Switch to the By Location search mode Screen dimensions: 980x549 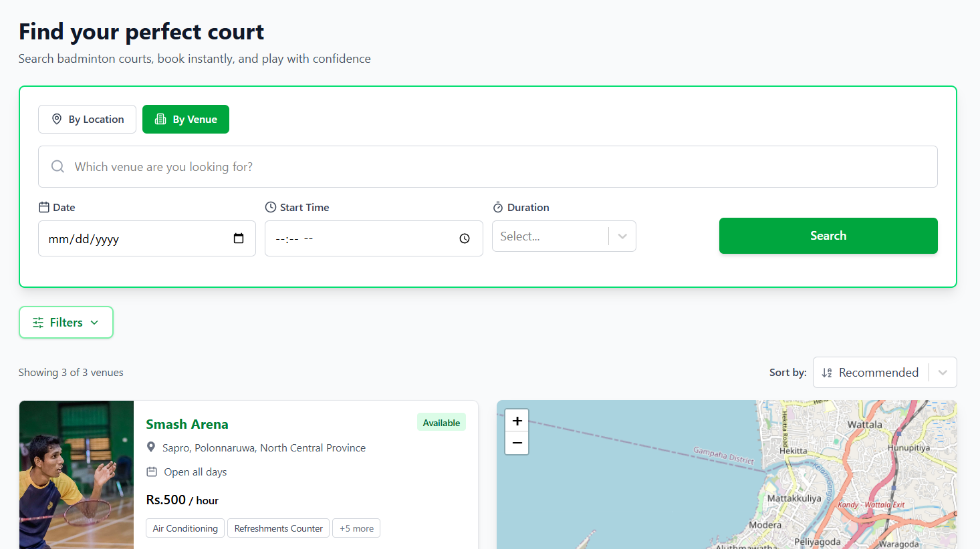tap(87, 119)
